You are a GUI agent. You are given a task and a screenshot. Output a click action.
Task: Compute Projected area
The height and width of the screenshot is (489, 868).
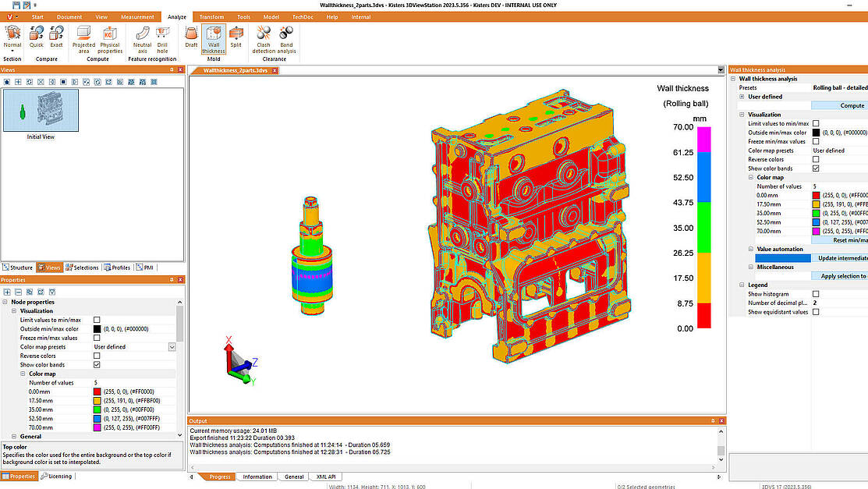point(83,40)
